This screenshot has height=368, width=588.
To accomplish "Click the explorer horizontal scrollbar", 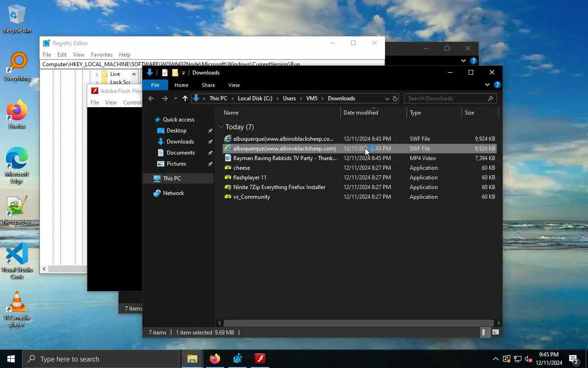I will [x=359, y=323].
